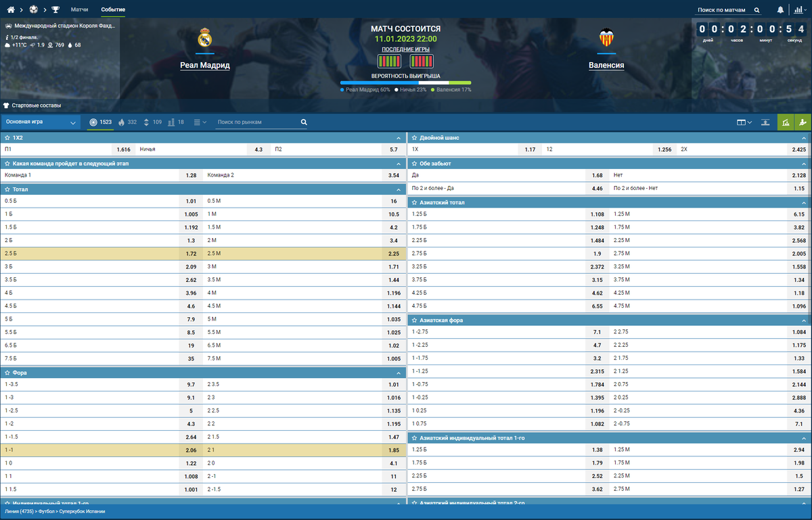Star the 'Какая команда пройдет' market
The height and width of the screenshot is (520, 812).
7,164
